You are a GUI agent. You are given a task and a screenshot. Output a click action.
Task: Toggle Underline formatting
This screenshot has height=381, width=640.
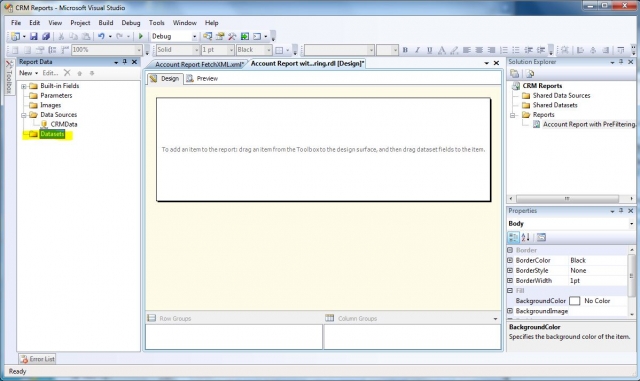pos(429,50)
